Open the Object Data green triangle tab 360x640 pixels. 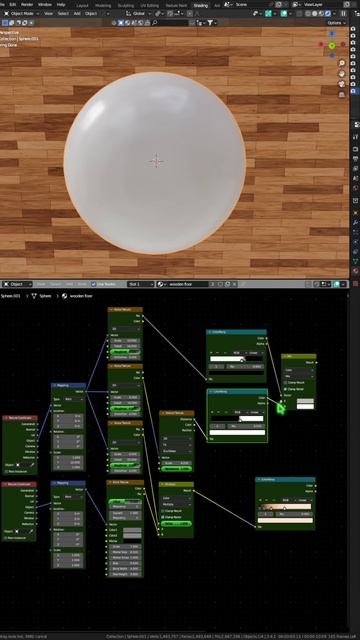[x=355, y=261]
